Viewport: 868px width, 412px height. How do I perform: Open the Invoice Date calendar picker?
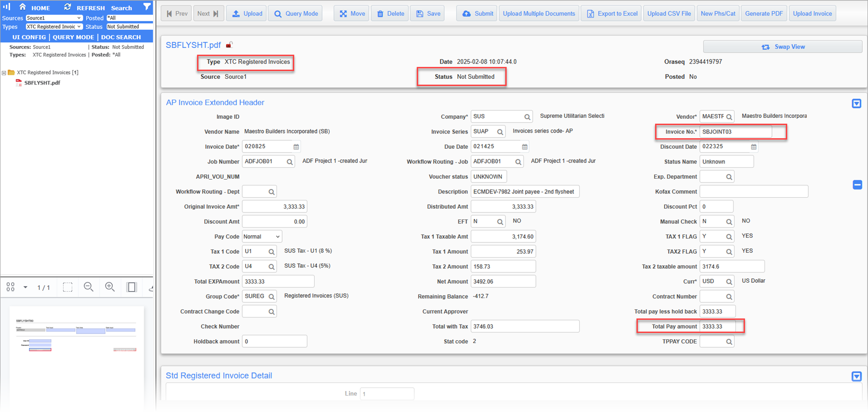click(296, 147)
